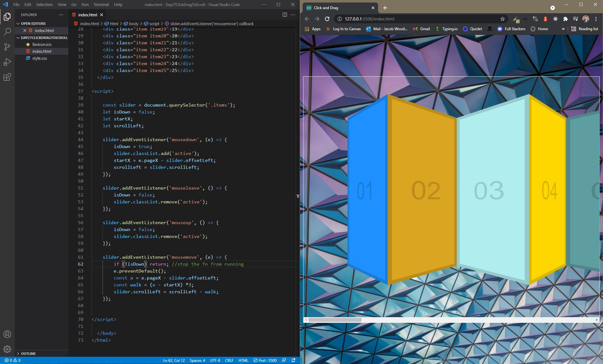Viewport: 603px width, 364px height.
Task: Collapse DAY27CLICKDRAGTOSCROLL folder section
Action: [x=42, y=37]
